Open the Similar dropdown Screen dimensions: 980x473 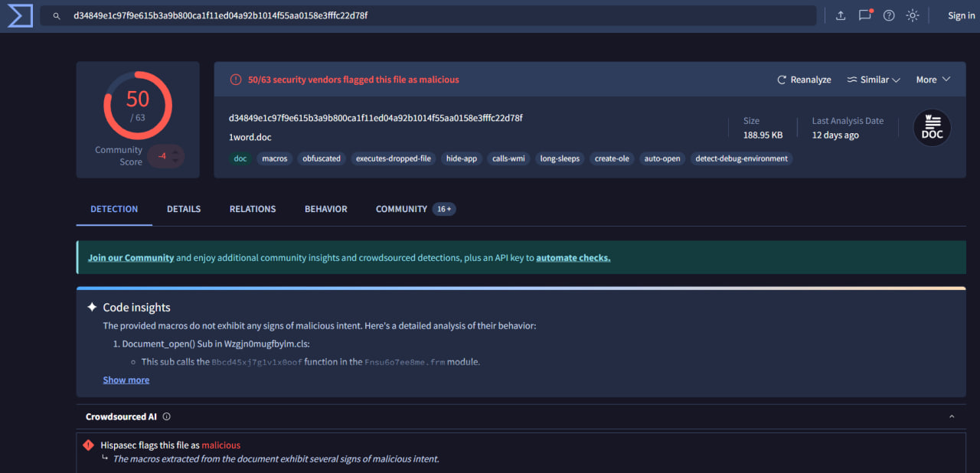(873, 79)
